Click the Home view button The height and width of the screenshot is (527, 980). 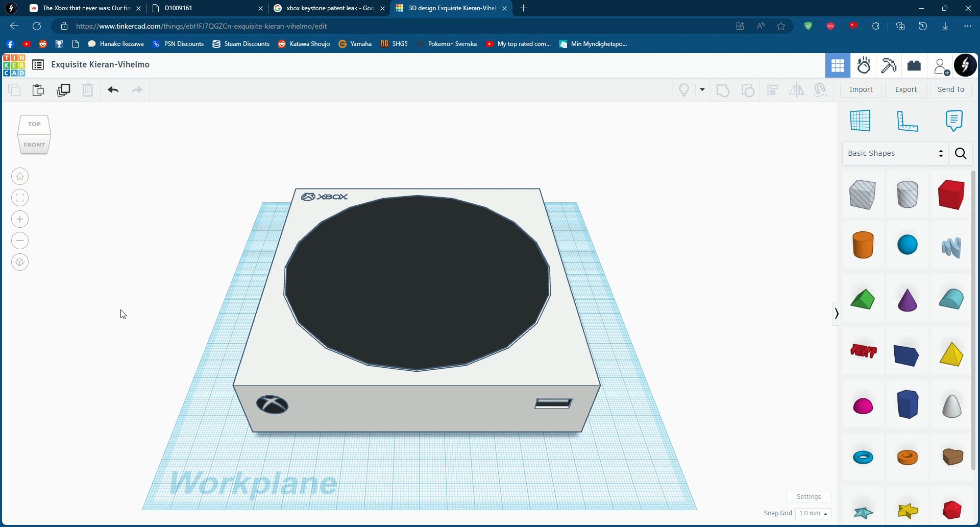click(20, 176)
